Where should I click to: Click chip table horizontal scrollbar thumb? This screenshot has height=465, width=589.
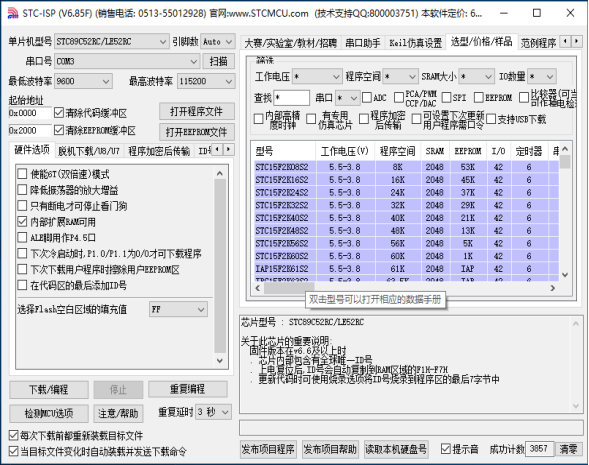pyautogui.click(x=288, y=288)
